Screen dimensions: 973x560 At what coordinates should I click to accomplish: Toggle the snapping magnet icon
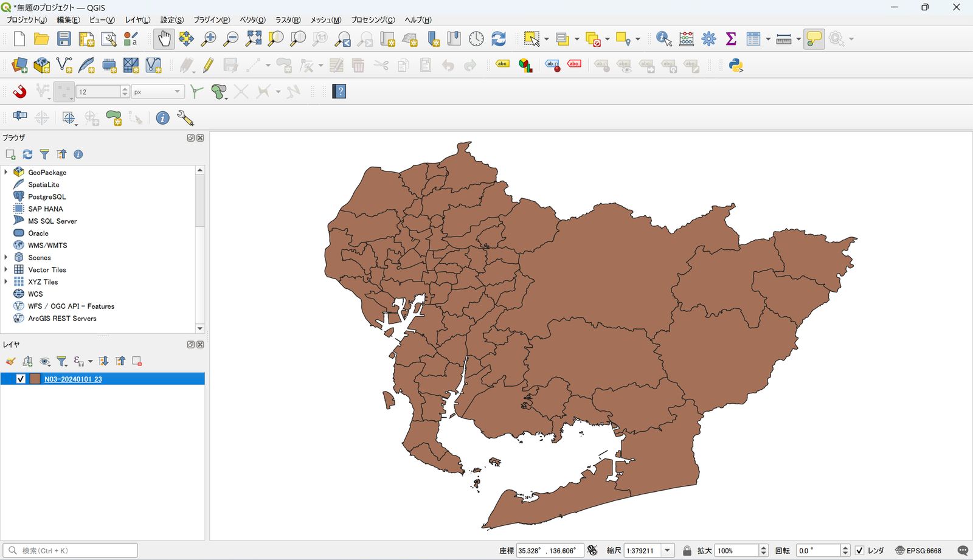[x=19, y=92]
